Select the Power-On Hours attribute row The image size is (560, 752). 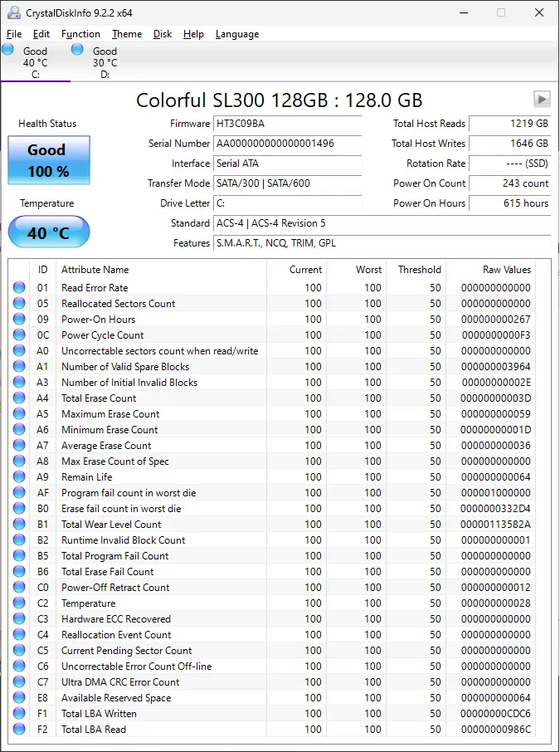pyautogui.click(x=98, y=320)
